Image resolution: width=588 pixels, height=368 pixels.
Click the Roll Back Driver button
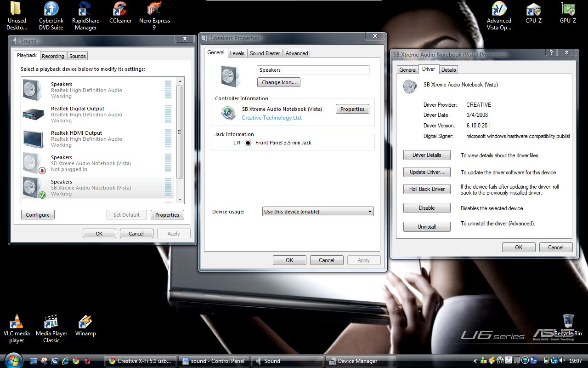(x=427, y=189)
